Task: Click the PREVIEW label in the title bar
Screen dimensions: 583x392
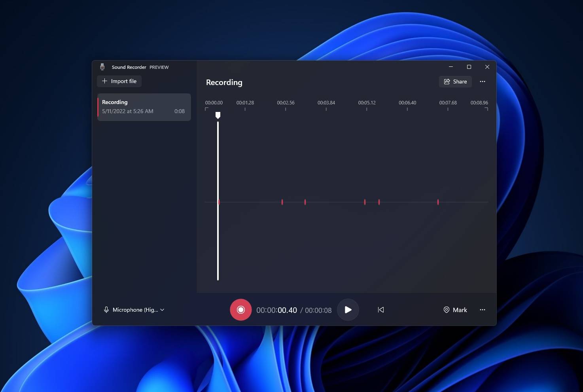Action: [x=159, y=67]
